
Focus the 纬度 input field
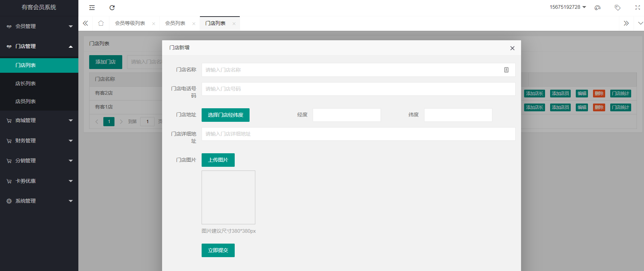coord(458,115)
